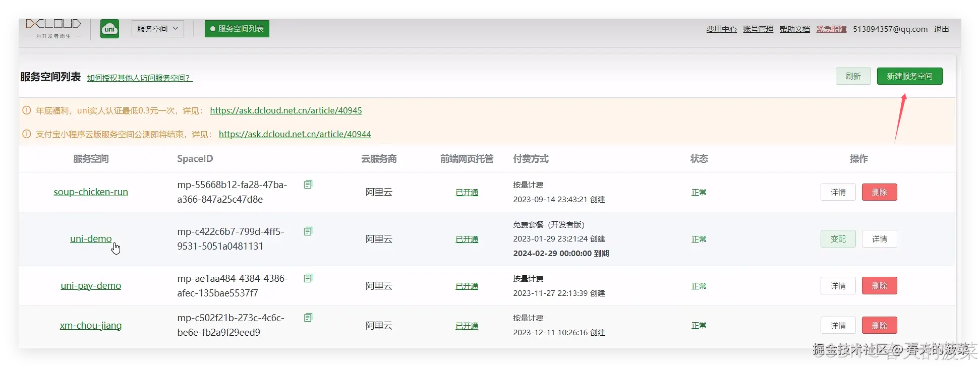Screen dimensions: 980x367
Task: Click 已开通 for xm-chou-jiang hosting
Action: point(467,326)
